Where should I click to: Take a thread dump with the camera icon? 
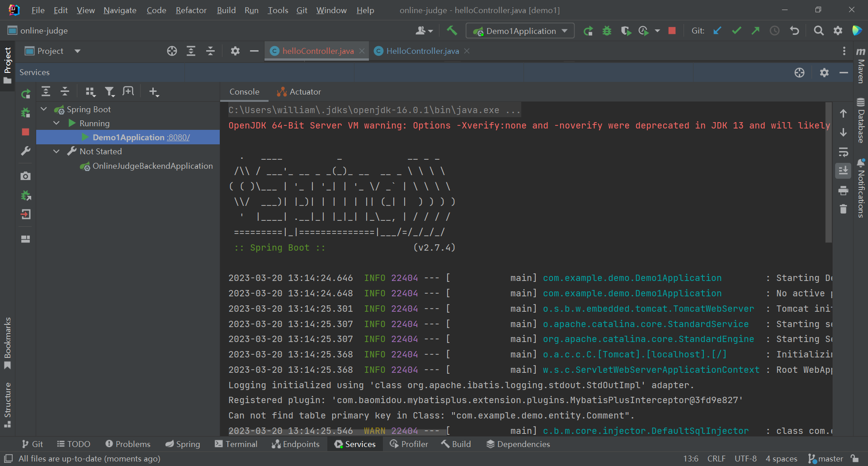26,176
